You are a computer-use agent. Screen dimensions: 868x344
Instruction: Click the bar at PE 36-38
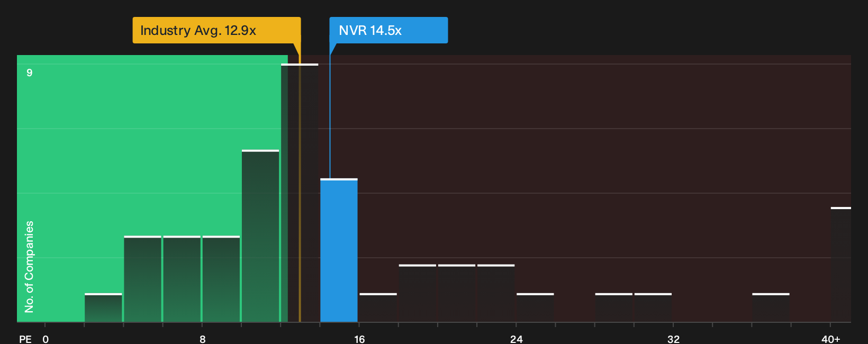(x=771, y=307)
